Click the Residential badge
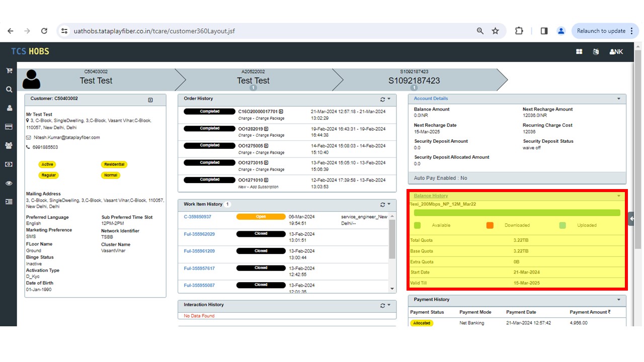 pos(114,164)
